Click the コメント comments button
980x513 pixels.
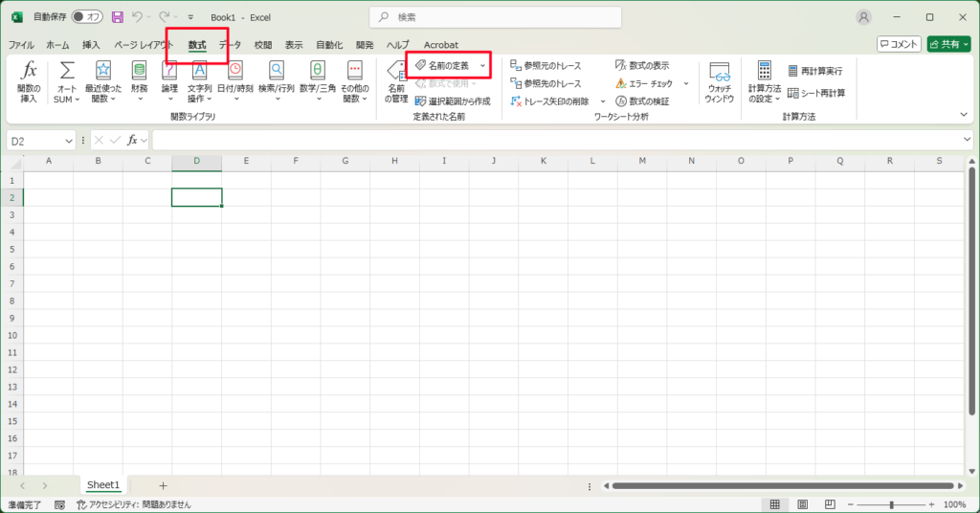click(899, 44)
